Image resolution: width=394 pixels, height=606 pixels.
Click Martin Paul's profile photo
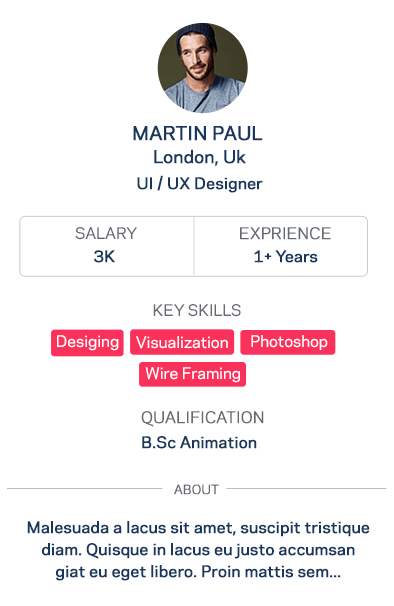pos(203,68)
